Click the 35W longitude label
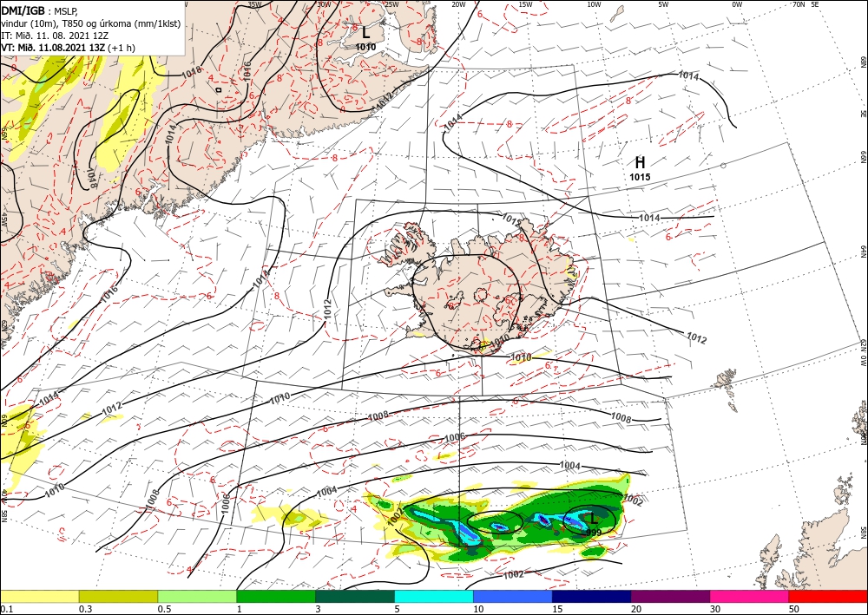This screenshot has height=615, width=868. [254, 3]
